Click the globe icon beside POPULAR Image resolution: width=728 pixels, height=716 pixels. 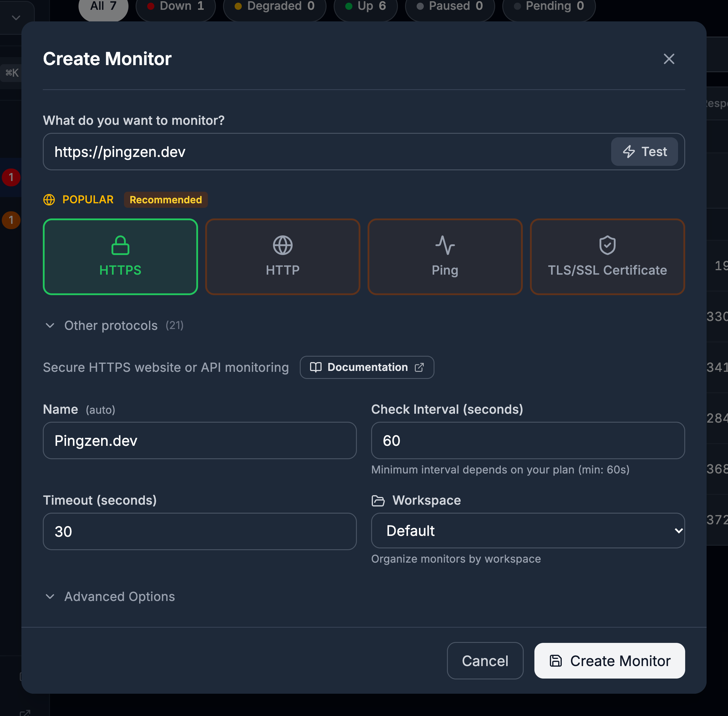[49, 200]
